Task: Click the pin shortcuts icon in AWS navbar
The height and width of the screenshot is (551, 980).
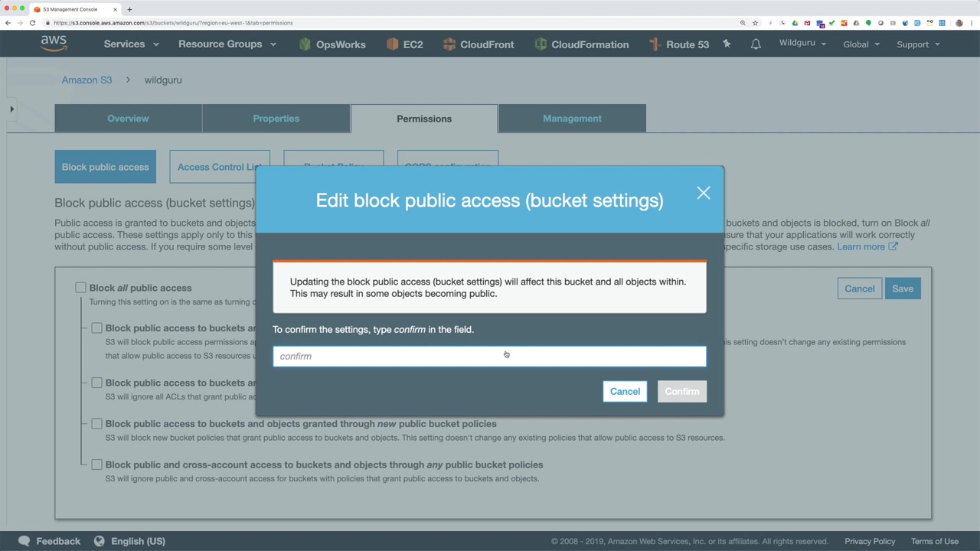Action: tap(727, 44)
